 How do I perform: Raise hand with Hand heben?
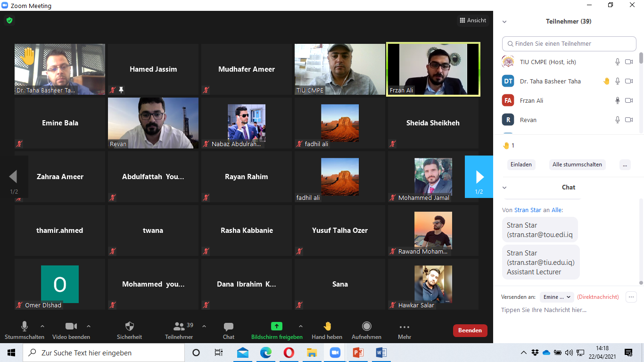[327, 326]
